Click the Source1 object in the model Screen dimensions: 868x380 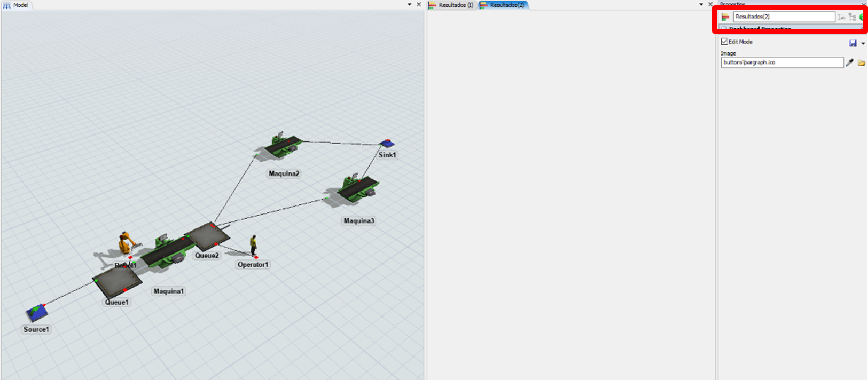36,313
